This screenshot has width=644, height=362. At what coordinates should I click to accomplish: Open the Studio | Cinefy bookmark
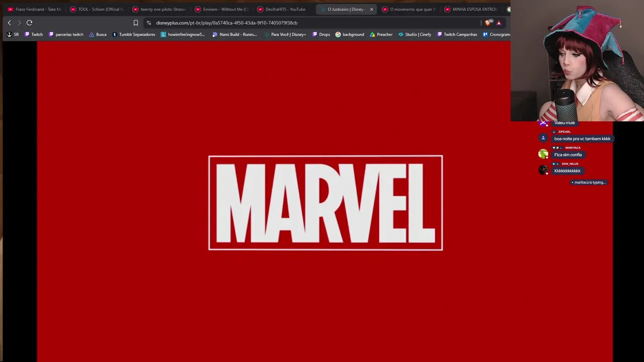click(x=415, y=35)
